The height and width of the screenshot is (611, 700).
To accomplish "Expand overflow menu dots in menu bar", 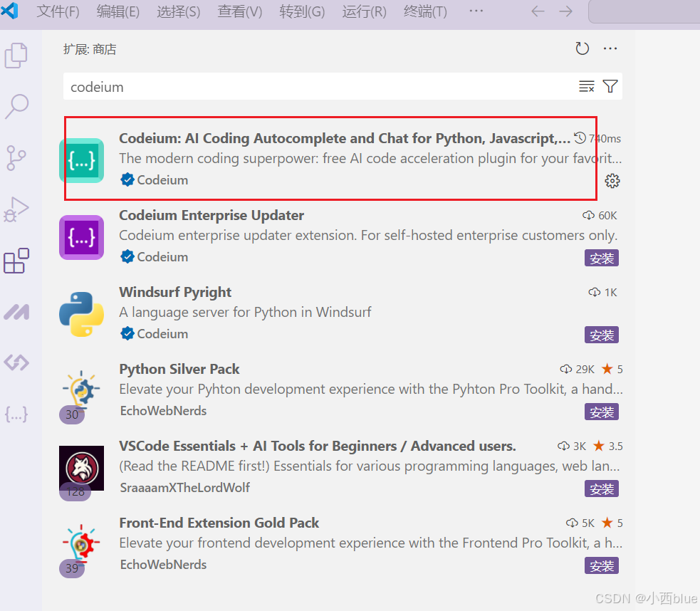I will pos(476,11).
